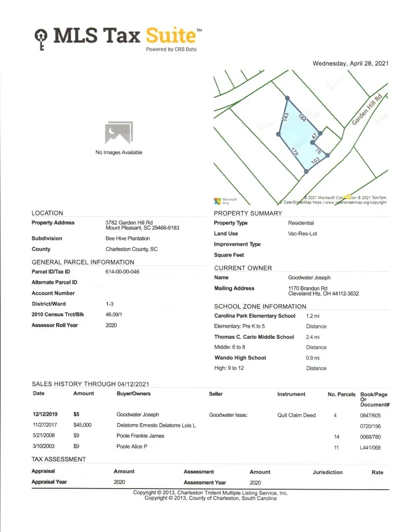
Task: Click property address 3782 Garden Hill Rd
Action: coord(129,223)
